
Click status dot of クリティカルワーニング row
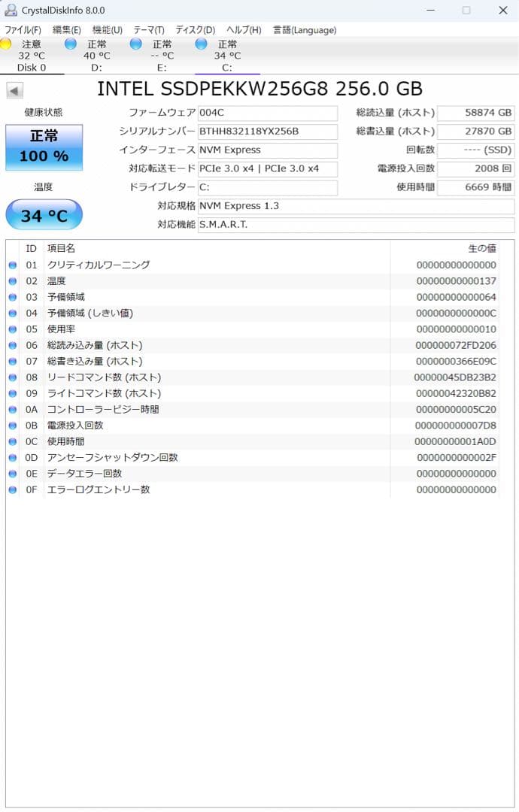point(13,265)
